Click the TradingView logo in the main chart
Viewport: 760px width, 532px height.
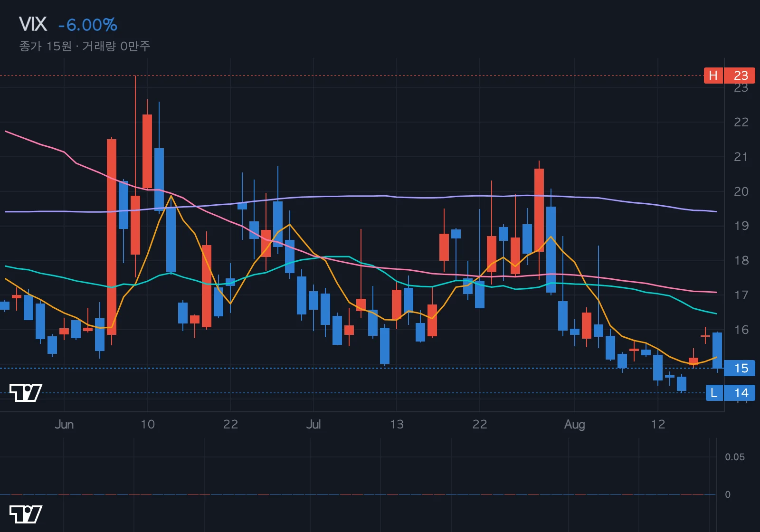click(26, 392)
